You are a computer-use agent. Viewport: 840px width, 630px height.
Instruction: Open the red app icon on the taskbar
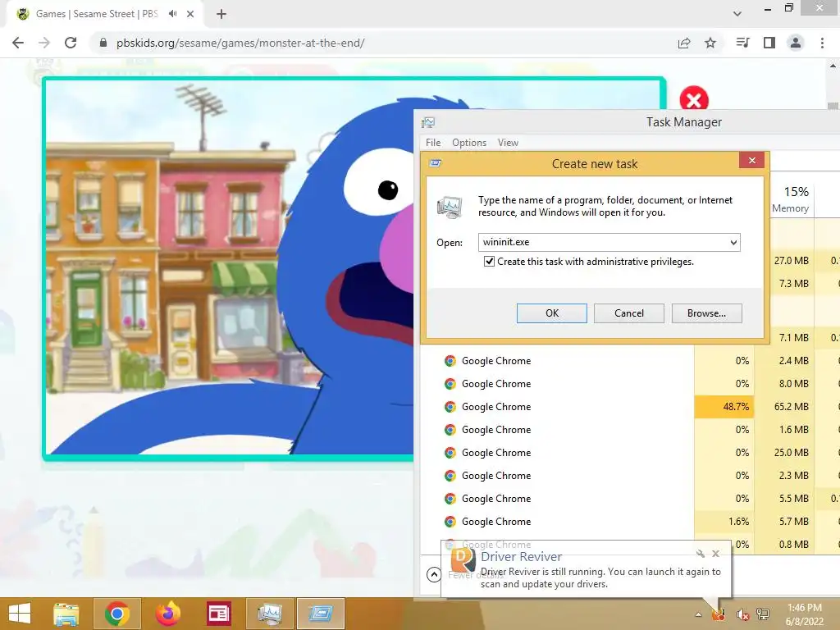[x=218, y=614]
